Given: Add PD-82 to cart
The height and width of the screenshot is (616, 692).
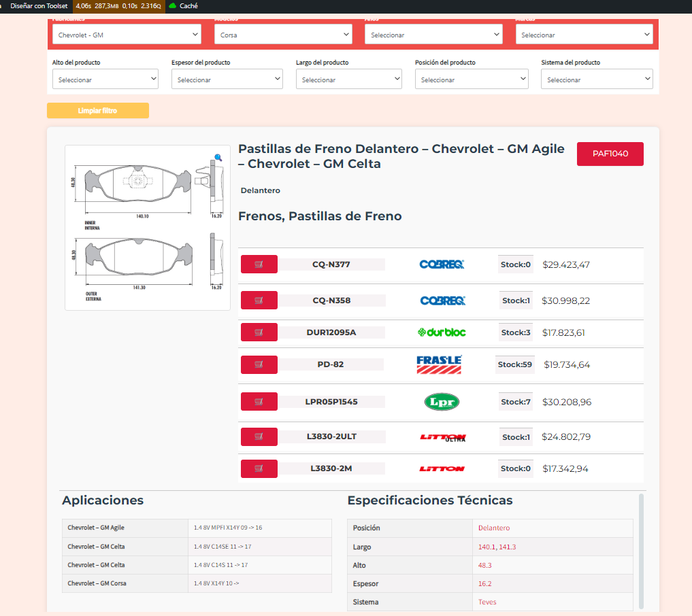Looking at the screenshot, I should 259,364.
